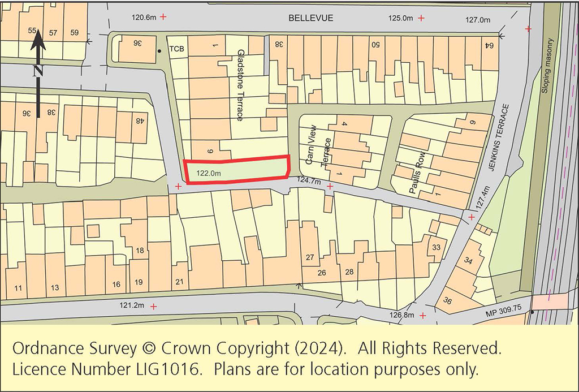Click house number 34

coord(468,260)
